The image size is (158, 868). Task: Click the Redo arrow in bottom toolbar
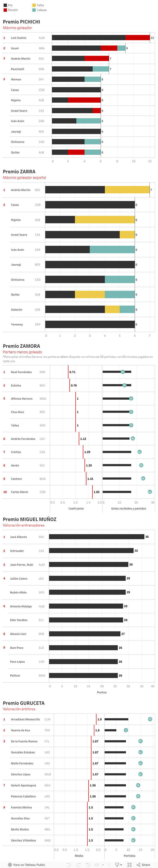coord(79,865)
